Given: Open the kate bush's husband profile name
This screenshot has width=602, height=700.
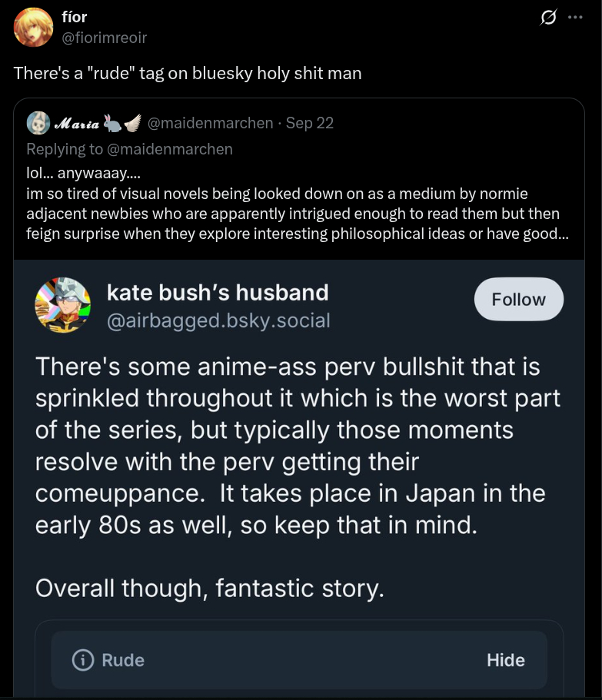Looking at the screenshot, I should pyautogui.click(x=218, y=292).
